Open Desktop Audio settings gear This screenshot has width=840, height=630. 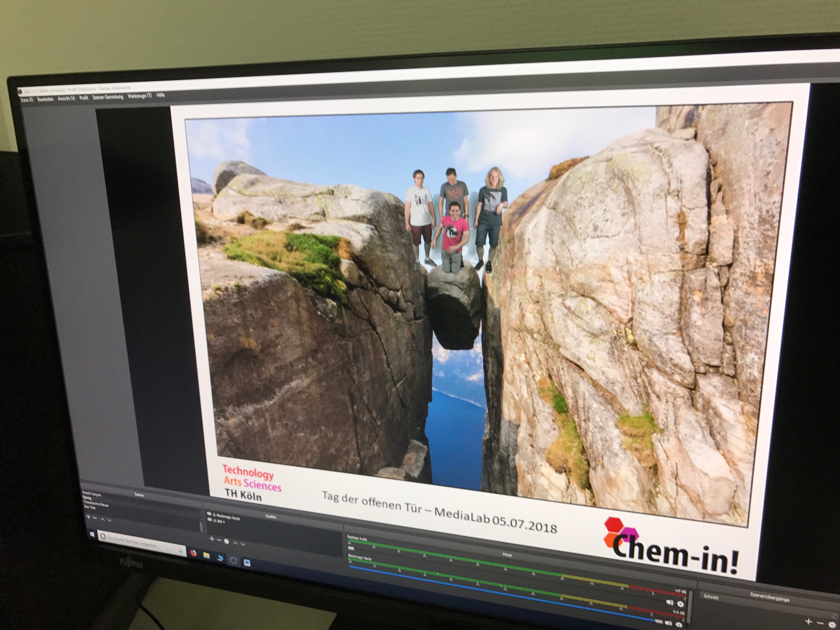(x=680, y=604)
